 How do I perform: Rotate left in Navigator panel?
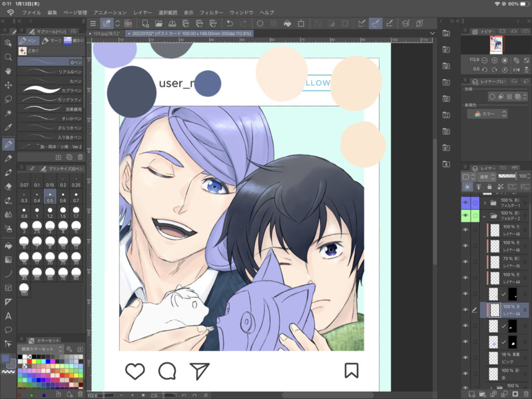coord(485,69)
